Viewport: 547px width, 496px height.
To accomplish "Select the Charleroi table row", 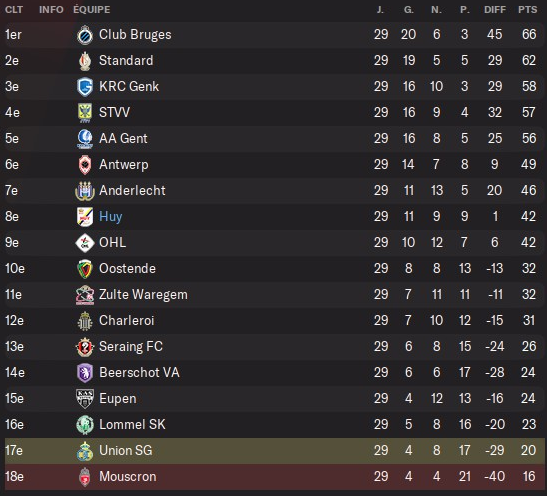I will click(275, 321).
